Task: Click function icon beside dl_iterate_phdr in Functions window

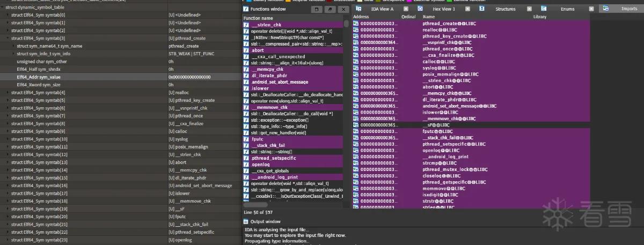Action: 246,76
